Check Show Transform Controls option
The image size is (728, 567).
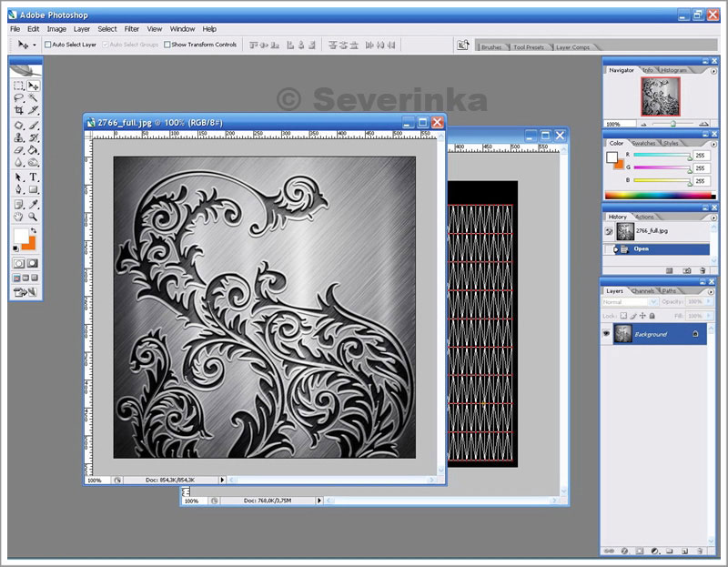point(167,44)
